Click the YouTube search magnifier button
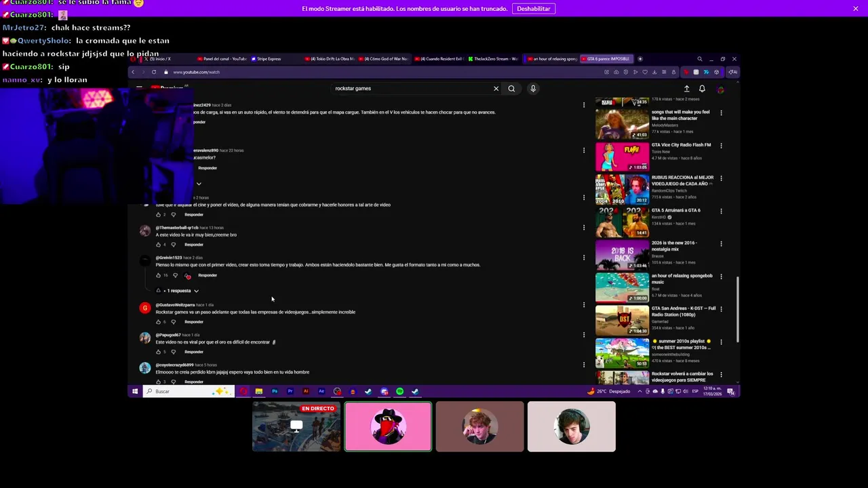The image size is (868, 488). [511, 88]
